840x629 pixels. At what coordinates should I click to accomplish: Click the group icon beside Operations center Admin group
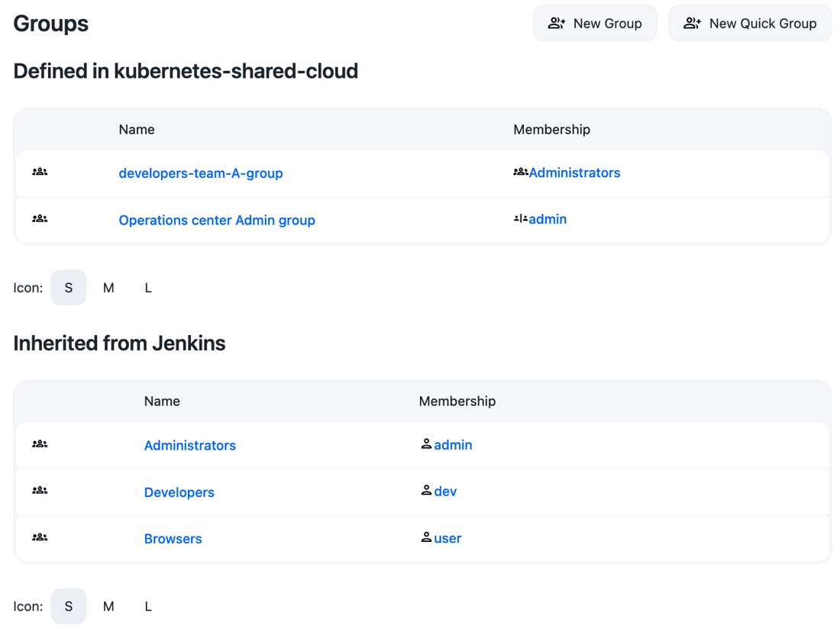[x=40, y=218]
